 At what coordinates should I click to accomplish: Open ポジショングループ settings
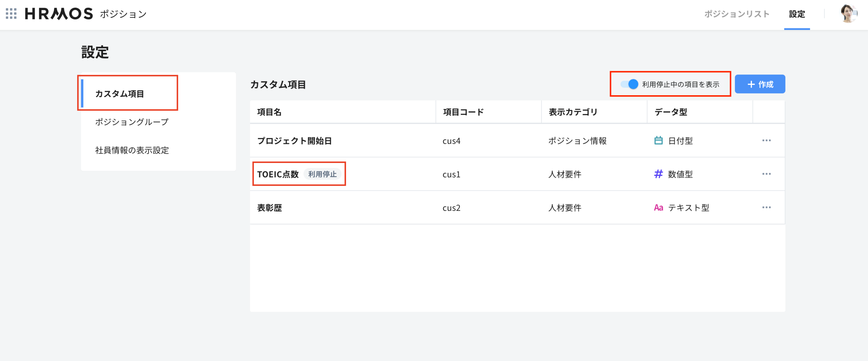click(x=131, y=122)
